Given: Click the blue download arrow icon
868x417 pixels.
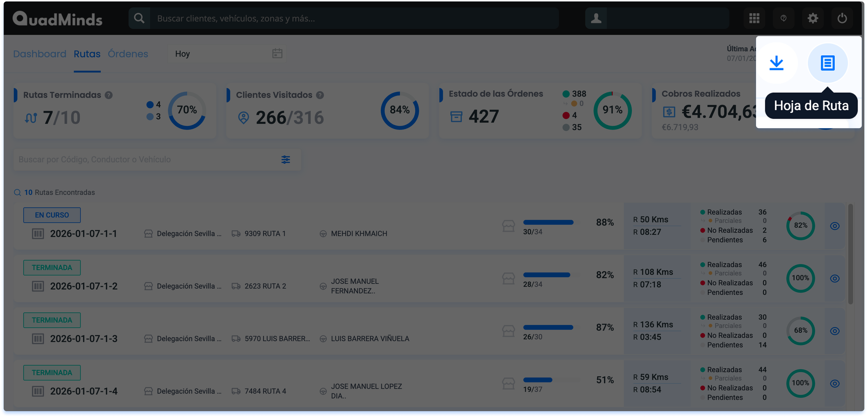Looking at the screenshot, I should coord(776,63).
